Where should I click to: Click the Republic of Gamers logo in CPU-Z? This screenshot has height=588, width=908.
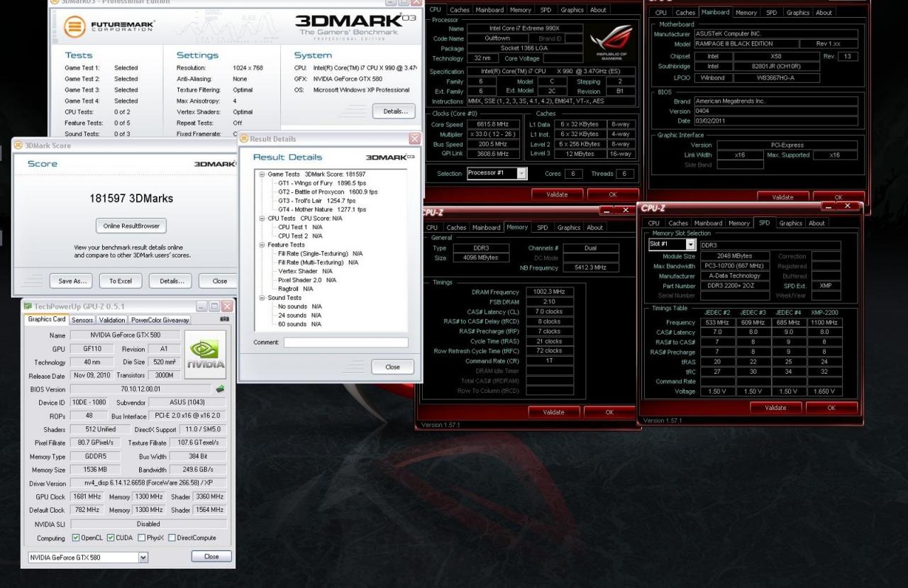(610, 43)
